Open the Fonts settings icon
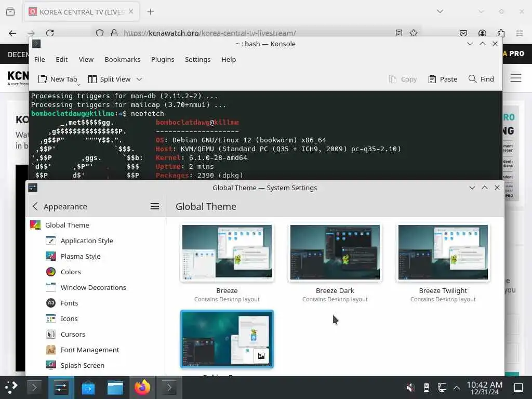This screenshot has width=532, height=399. 51,303
